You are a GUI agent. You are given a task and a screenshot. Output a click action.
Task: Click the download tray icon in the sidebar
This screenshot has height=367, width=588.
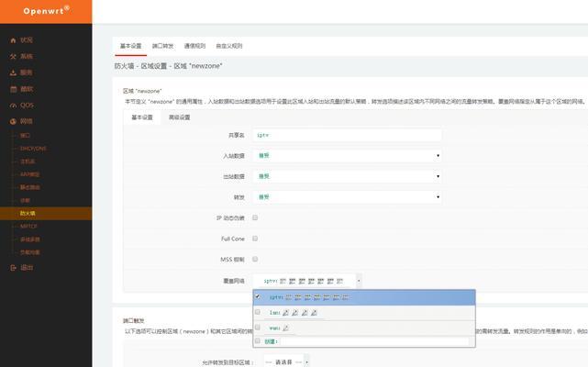pos(13,72)
